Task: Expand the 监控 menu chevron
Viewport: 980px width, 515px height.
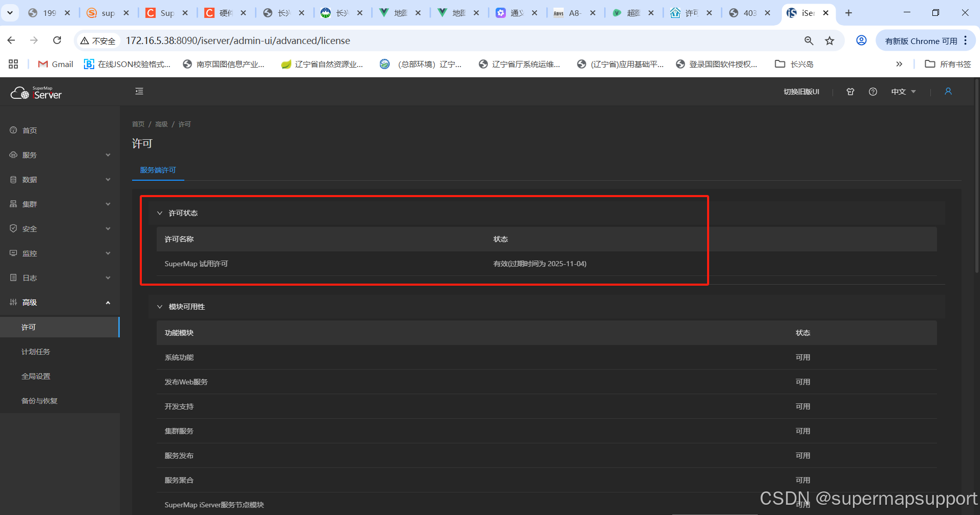Action: [108, 253]
